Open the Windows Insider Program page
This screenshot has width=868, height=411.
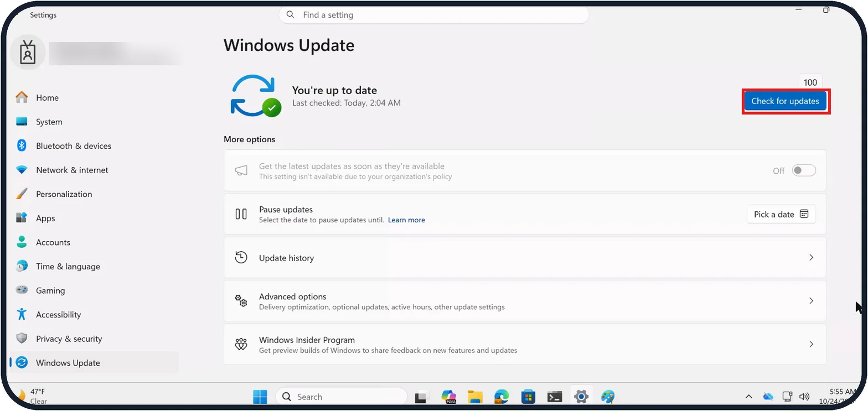[x=525, y=344]
